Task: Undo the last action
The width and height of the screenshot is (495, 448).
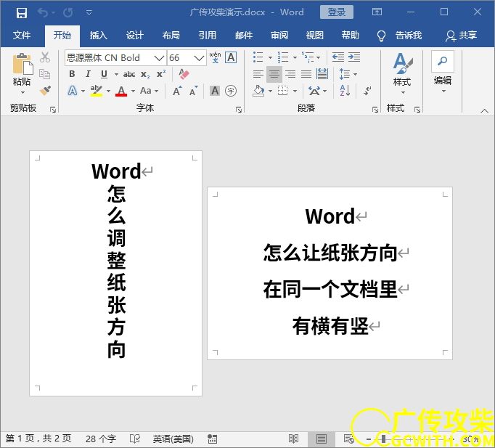Action: click(x=43, y=12)
